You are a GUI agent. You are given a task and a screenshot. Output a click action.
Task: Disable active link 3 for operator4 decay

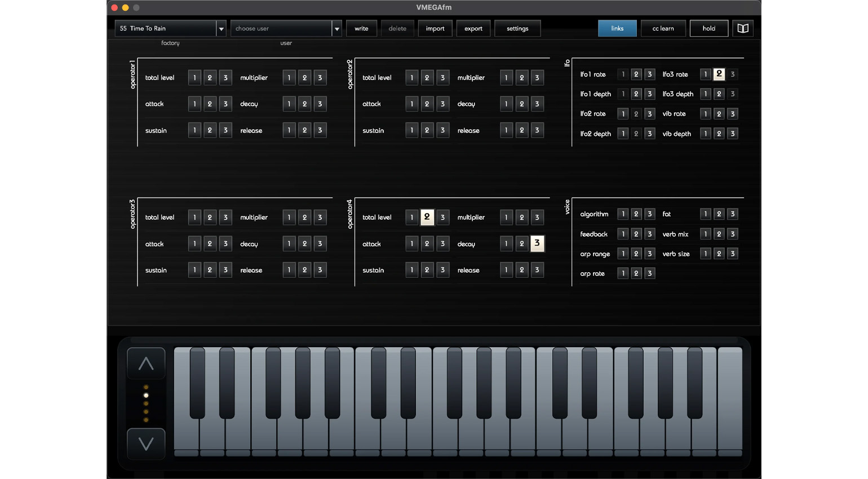(x=537, y=243)
